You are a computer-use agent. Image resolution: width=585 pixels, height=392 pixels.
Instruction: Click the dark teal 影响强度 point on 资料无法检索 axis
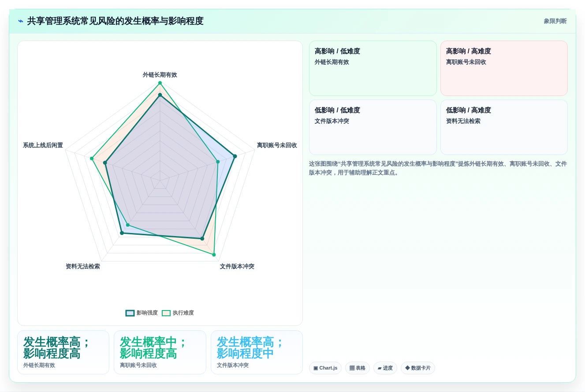[122, 233]
